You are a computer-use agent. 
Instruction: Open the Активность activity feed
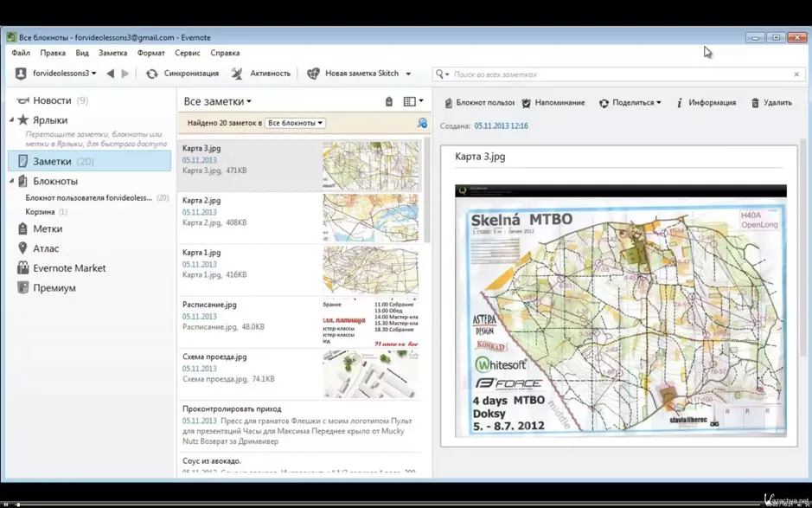point(260,74)
